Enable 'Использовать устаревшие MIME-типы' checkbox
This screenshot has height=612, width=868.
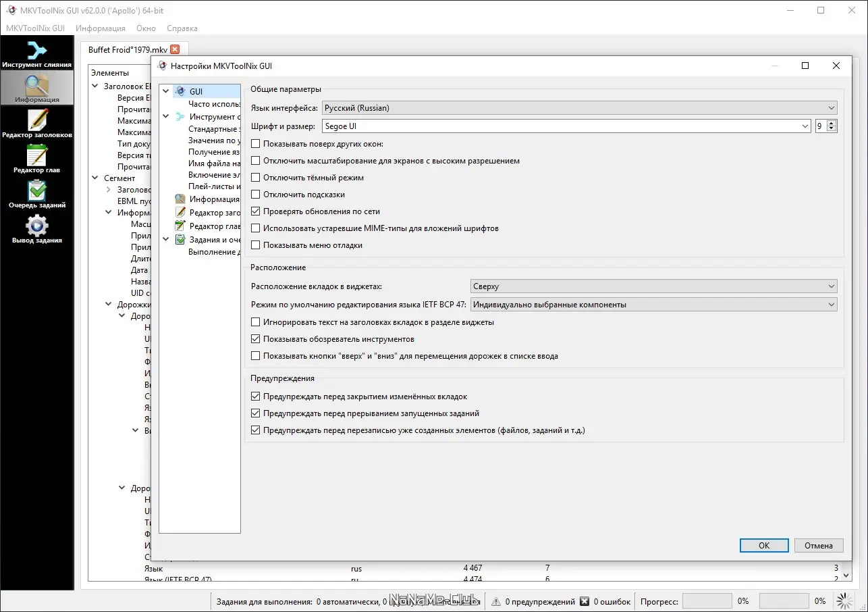255,228
